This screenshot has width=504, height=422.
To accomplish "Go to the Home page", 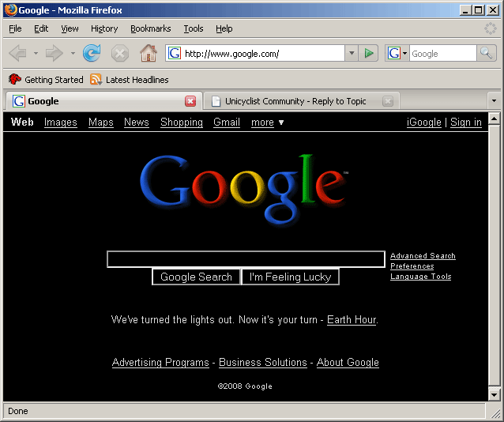I will (x=149, y=53).
